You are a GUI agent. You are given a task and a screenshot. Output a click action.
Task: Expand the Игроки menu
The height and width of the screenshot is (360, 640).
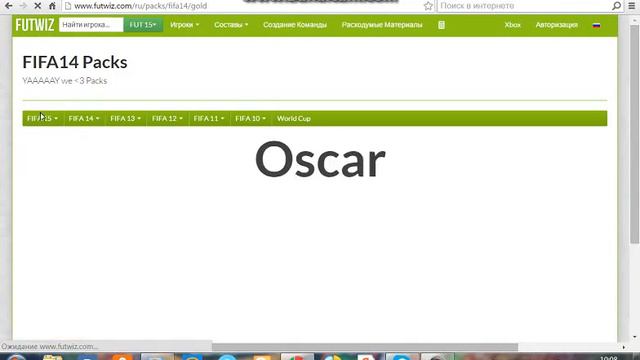click(184, 25)
